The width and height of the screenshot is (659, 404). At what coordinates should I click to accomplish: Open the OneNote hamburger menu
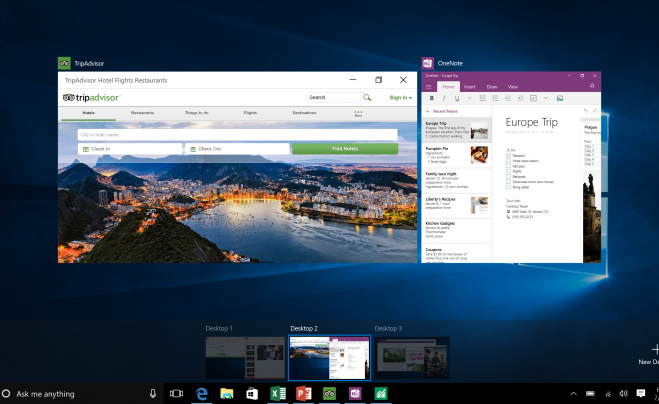point(428,87)
